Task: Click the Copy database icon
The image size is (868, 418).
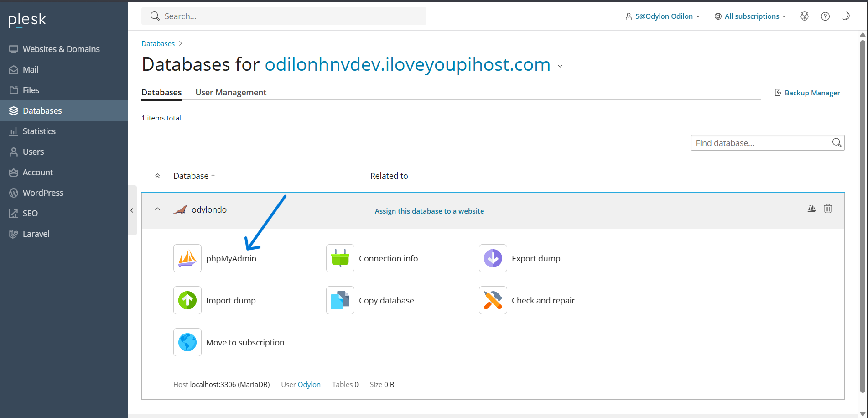Action: coord(340,300)
